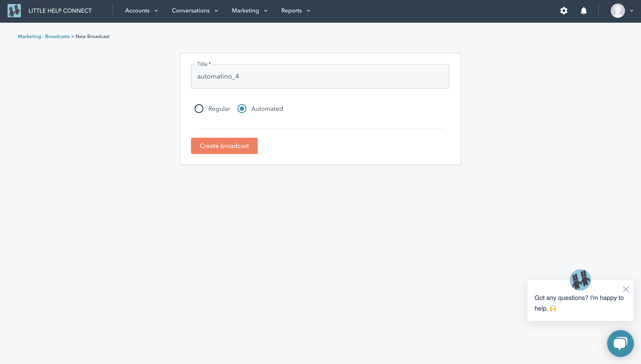This screenshot has height=364, width=641.
Task: Expand the Accounts dropdown chevron
Action: 156,11
